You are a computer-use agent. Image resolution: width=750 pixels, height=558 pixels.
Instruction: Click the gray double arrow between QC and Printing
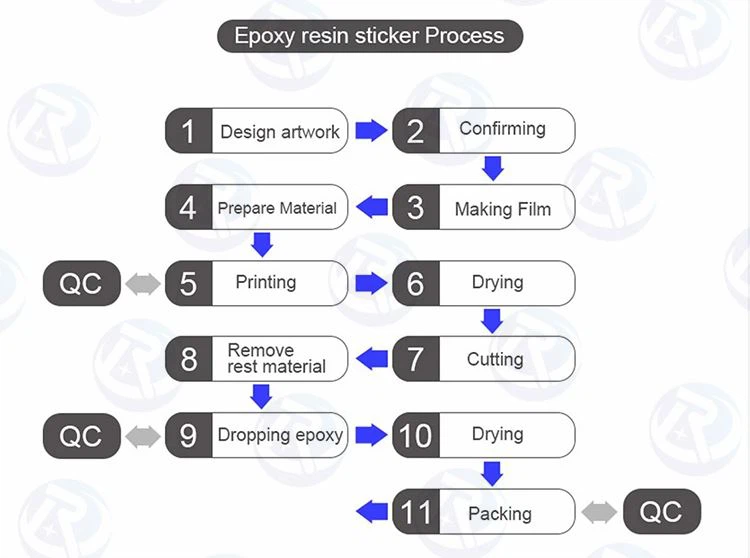coord(143,284)
